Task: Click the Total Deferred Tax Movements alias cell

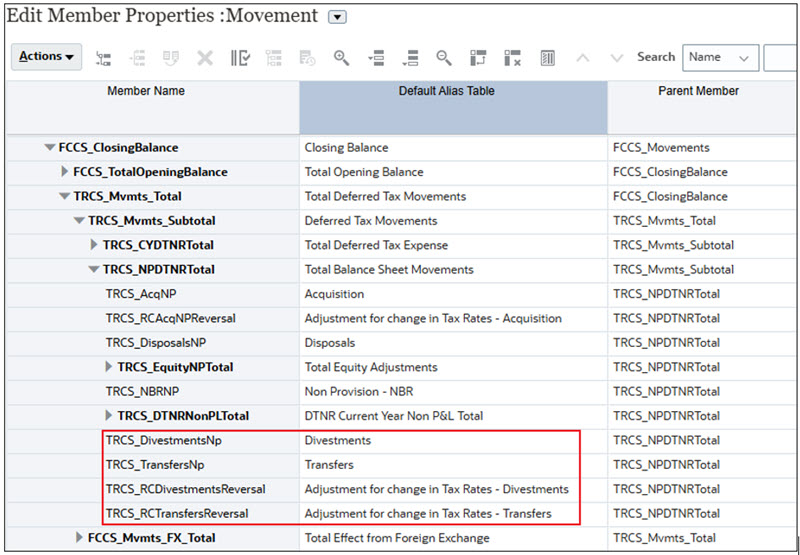Action: [454, 196]
